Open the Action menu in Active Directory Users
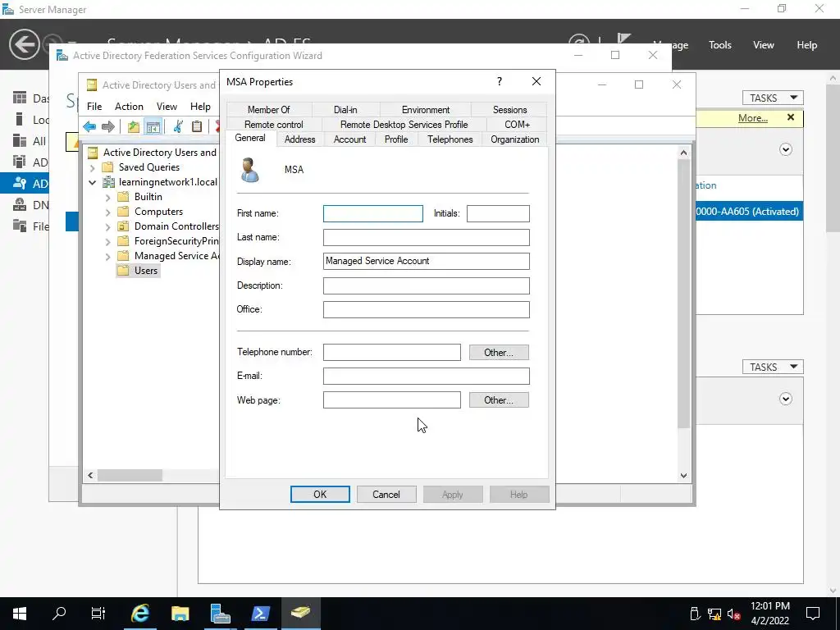 pyautogui.click(x=129, y=106)
